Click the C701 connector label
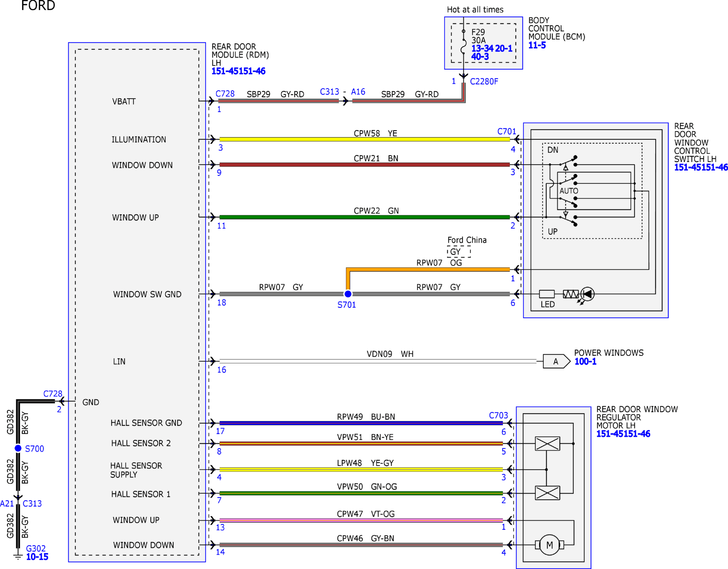Viewport: 728px width, 569px height. [x=507, y=131]
